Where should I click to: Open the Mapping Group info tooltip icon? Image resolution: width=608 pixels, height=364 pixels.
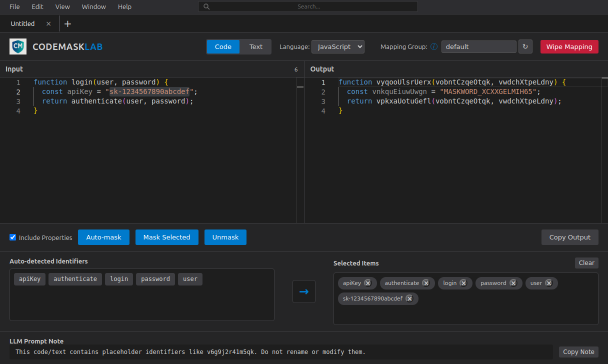(433, 46)
